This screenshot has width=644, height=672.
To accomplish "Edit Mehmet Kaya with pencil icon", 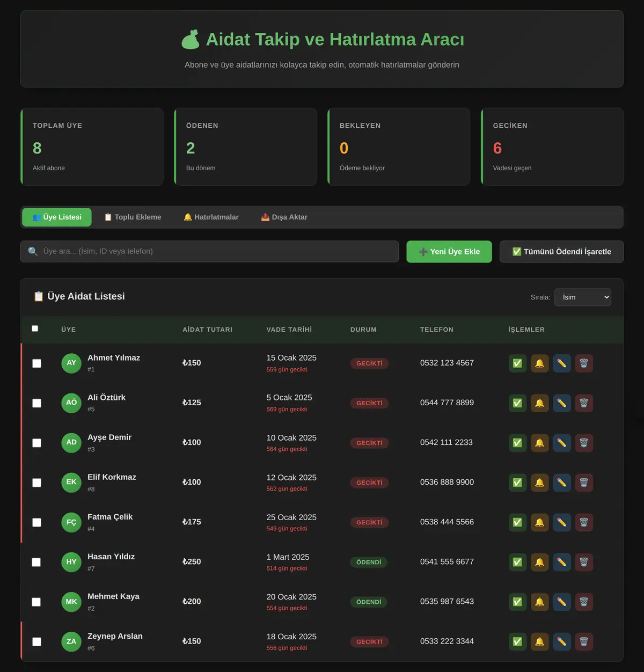I will tap(561, 602).
